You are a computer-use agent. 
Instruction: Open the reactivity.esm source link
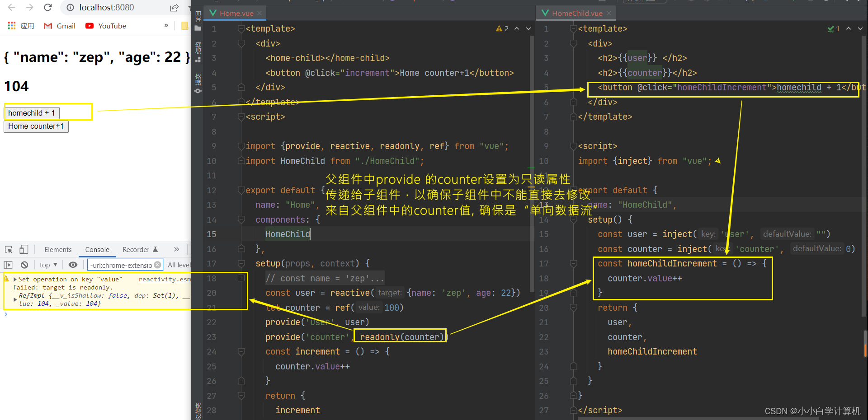click(x=165, y=280)
